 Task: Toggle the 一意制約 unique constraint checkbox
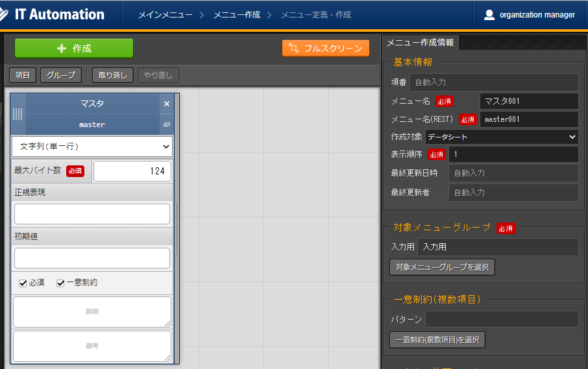[60, 283]
